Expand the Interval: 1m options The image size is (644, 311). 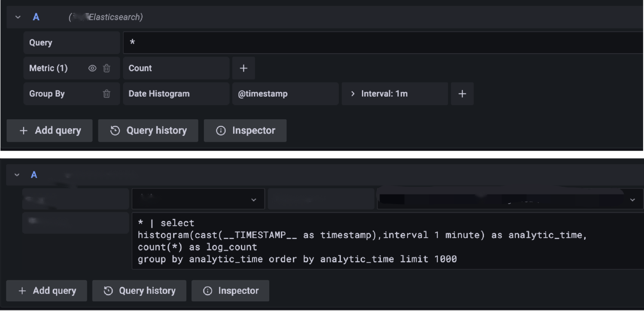pyautogui.click(x=353, y=94)
